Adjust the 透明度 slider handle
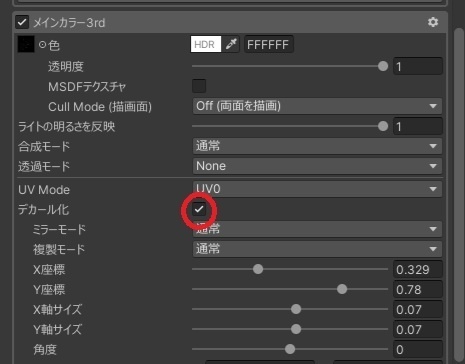Viewport: 465px width, 364px height. [x=383, y=66]
